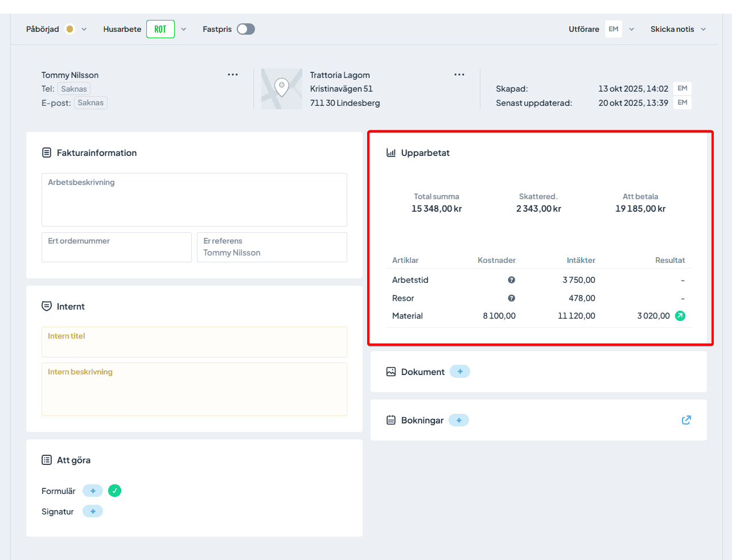Image resolution: width=732 pixels, height=560 pixels.
Task: Add a Signatur using the plus icon
Action: point(93,511)
